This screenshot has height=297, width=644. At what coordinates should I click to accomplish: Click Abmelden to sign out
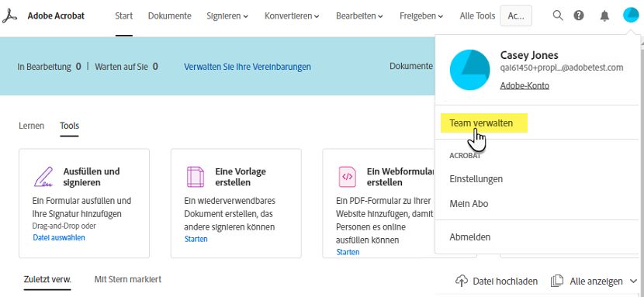coord(470,237)
